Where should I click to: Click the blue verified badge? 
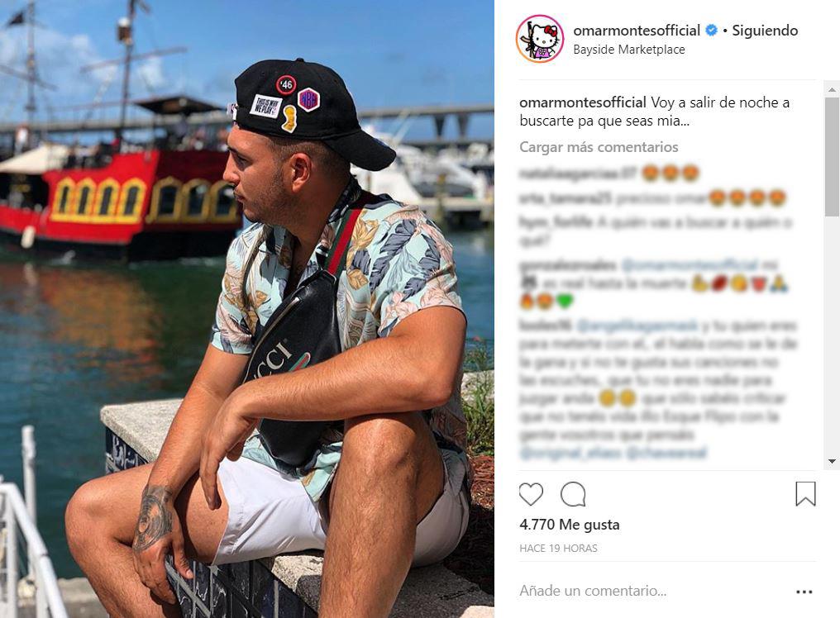(711, 31)
